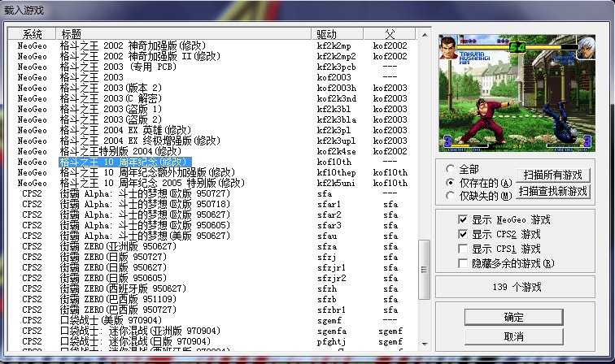Click the game preview screenshot thumbnail

[517, 93]
